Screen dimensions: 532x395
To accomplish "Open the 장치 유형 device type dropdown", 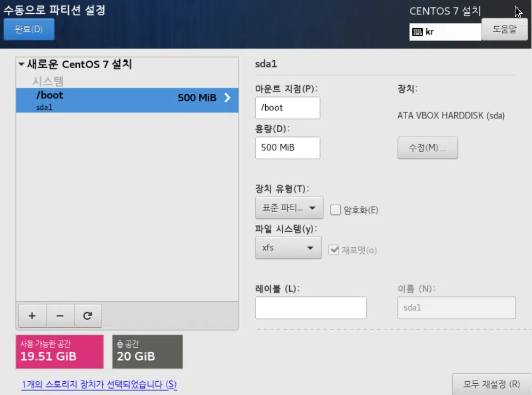I will pos(289,208).
